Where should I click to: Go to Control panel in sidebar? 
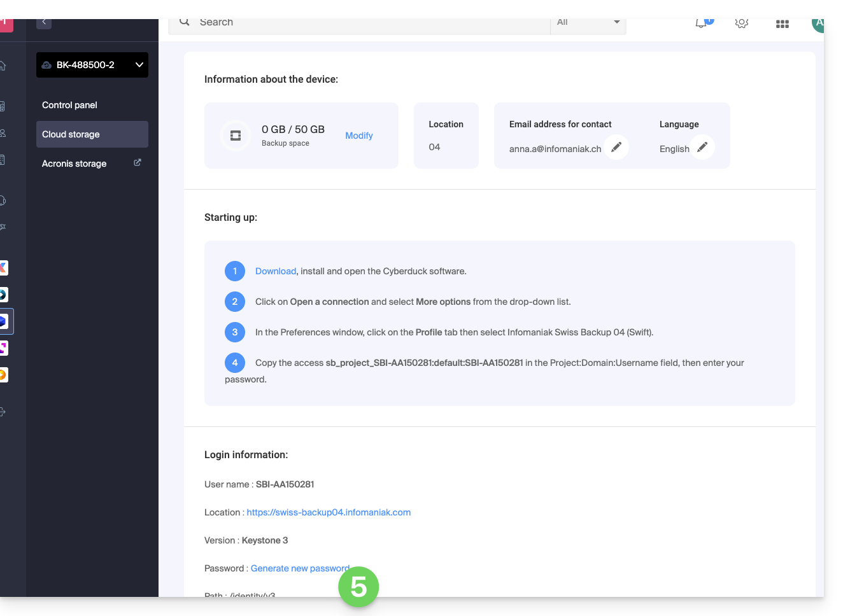69,105
